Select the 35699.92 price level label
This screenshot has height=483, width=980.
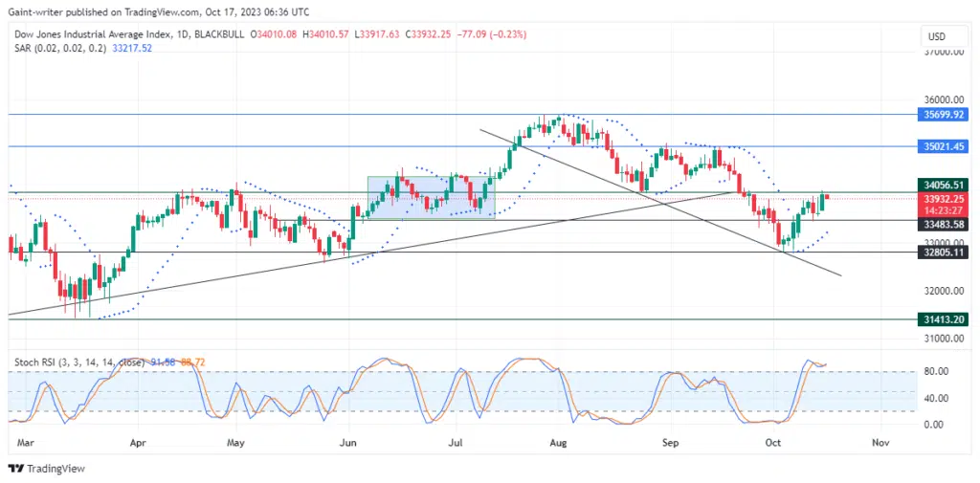click(x=945, y=115)
